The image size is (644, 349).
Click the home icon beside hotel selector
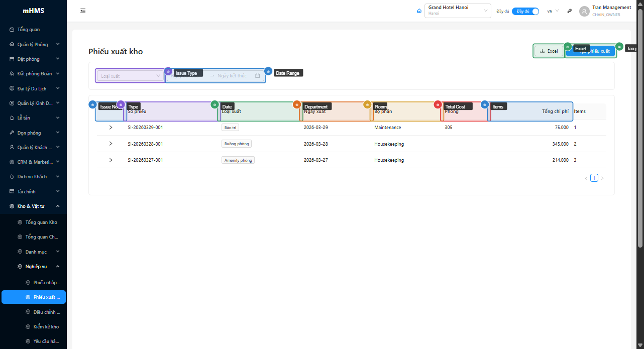(x=419, y=11)
